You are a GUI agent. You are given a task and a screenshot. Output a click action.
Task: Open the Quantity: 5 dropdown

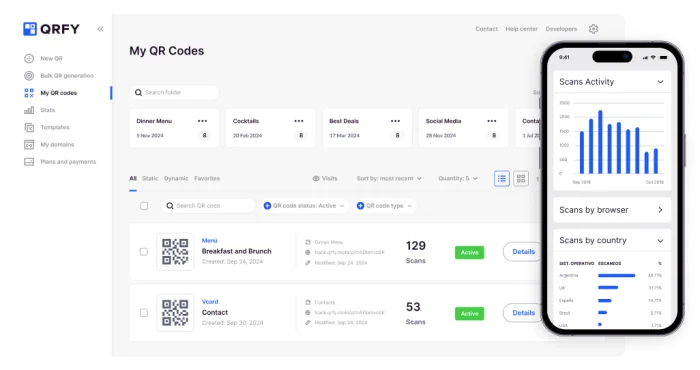tap(458, 179)
